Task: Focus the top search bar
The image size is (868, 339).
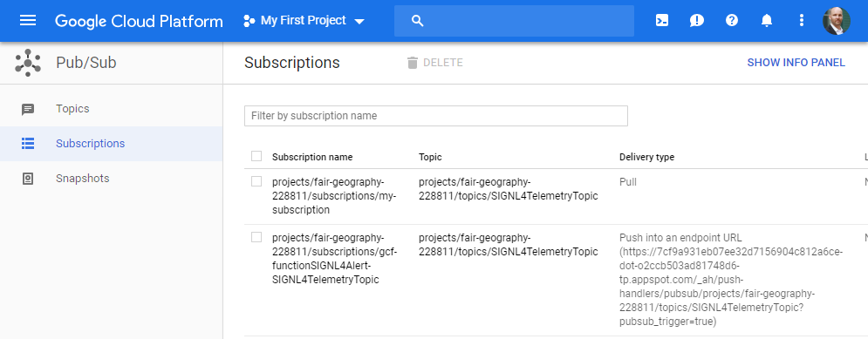Action: 514,21
